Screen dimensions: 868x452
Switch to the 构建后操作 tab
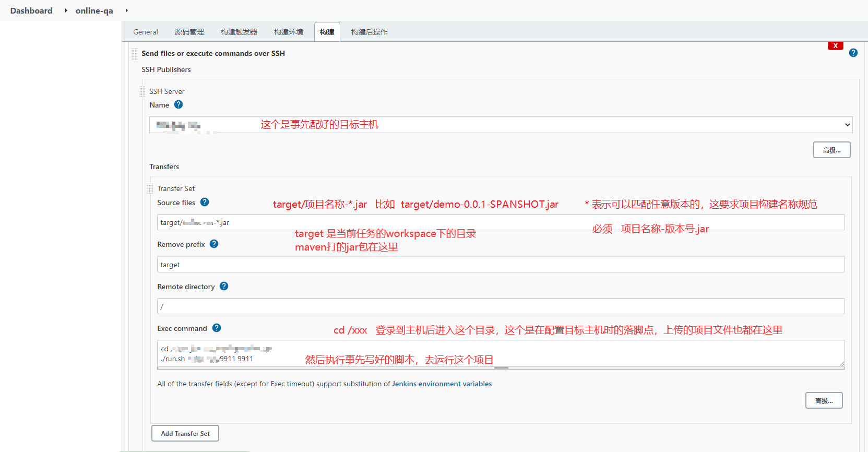pos(369,32)
